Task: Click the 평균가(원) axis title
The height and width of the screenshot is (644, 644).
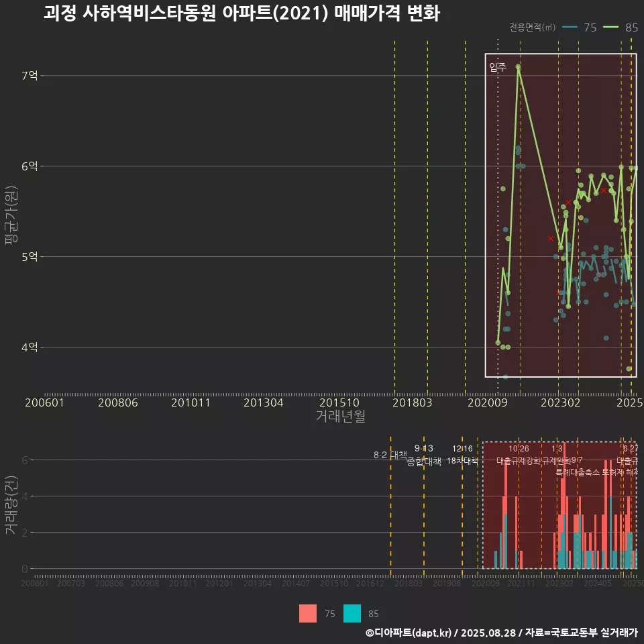Action: tap(11, 215)
